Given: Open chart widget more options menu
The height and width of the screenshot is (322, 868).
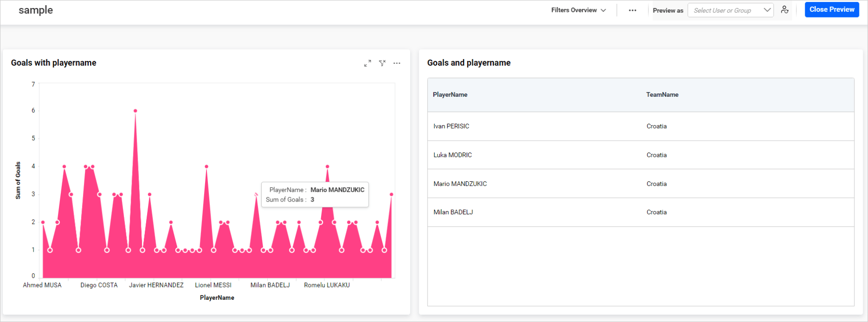Looking at the screenshot, I should [397, 63].
